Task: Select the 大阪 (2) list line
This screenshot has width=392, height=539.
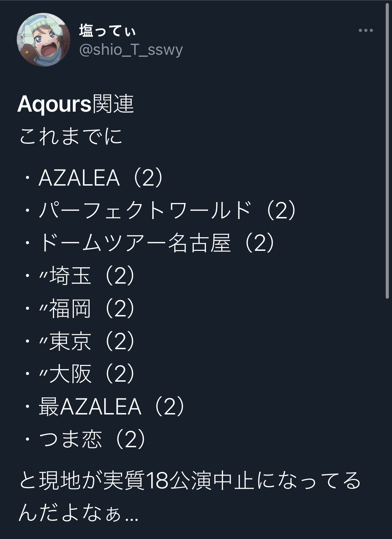Action: (x=79, y=374)
